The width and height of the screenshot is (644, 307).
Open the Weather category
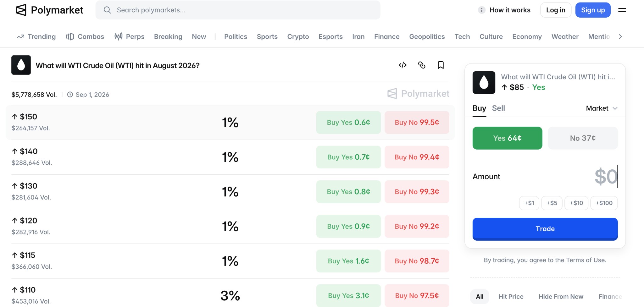coord(565,37)
